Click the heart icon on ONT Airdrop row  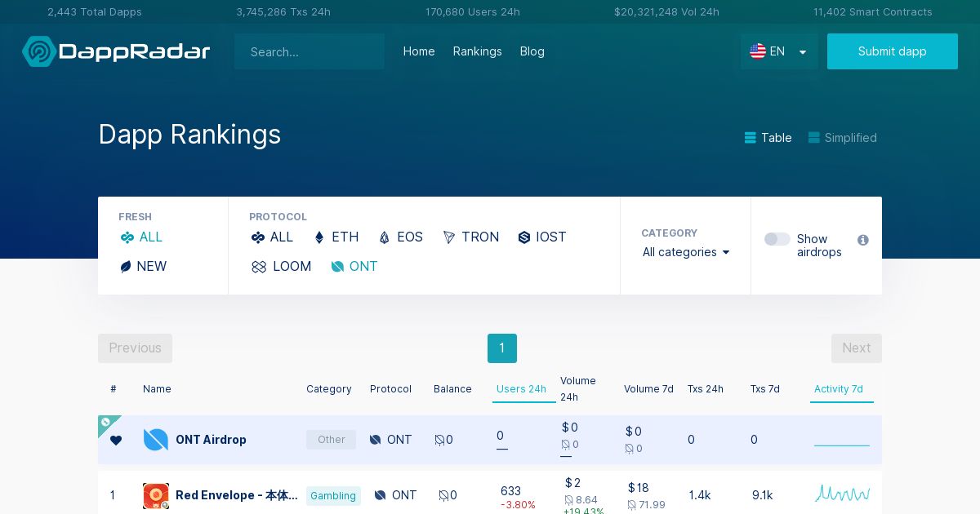[116, 441]
